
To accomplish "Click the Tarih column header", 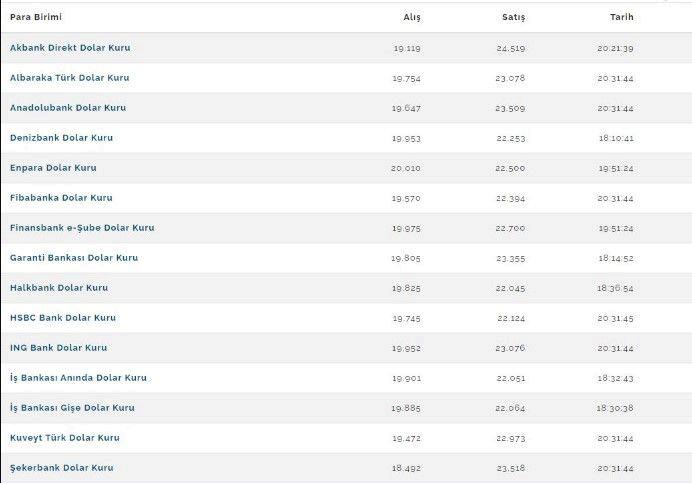I will pos(621,17).
